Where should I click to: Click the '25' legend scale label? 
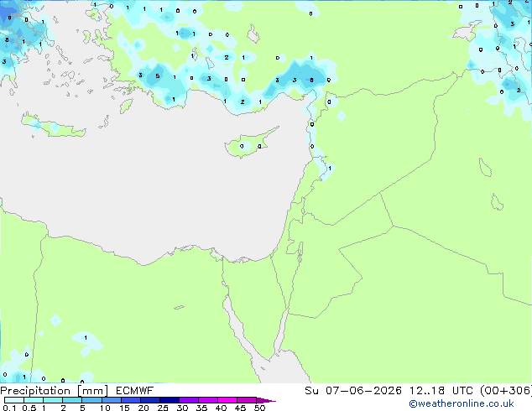(x=163, y=408)
